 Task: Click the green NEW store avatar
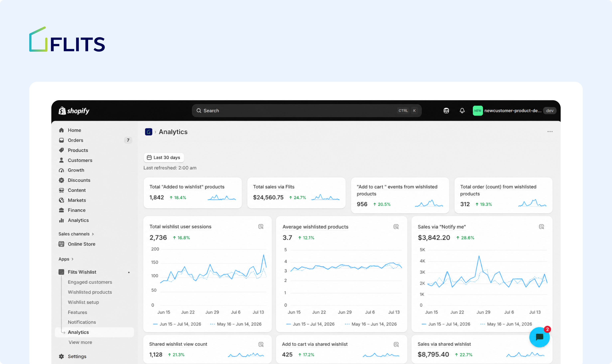tap(478, 111)
